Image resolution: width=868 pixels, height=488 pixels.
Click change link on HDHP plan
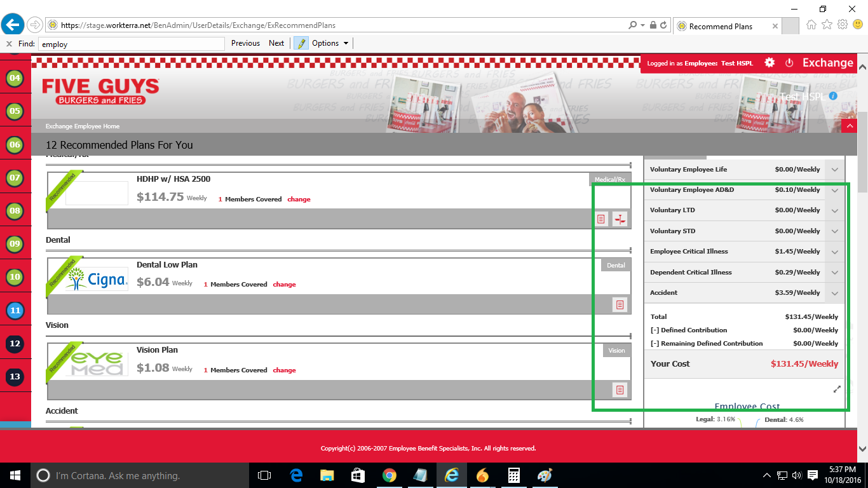pyautogui.click(x=299, y=199)
